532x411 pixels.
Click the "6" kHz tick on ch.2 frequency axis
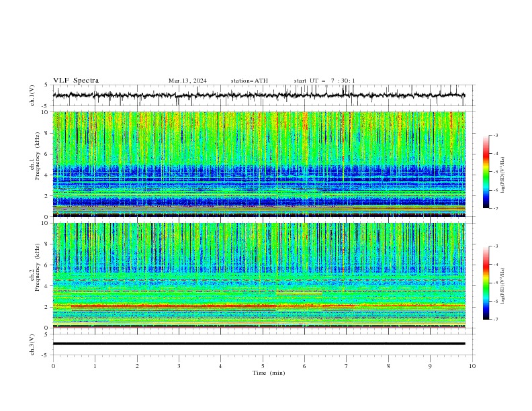[47, 265]
